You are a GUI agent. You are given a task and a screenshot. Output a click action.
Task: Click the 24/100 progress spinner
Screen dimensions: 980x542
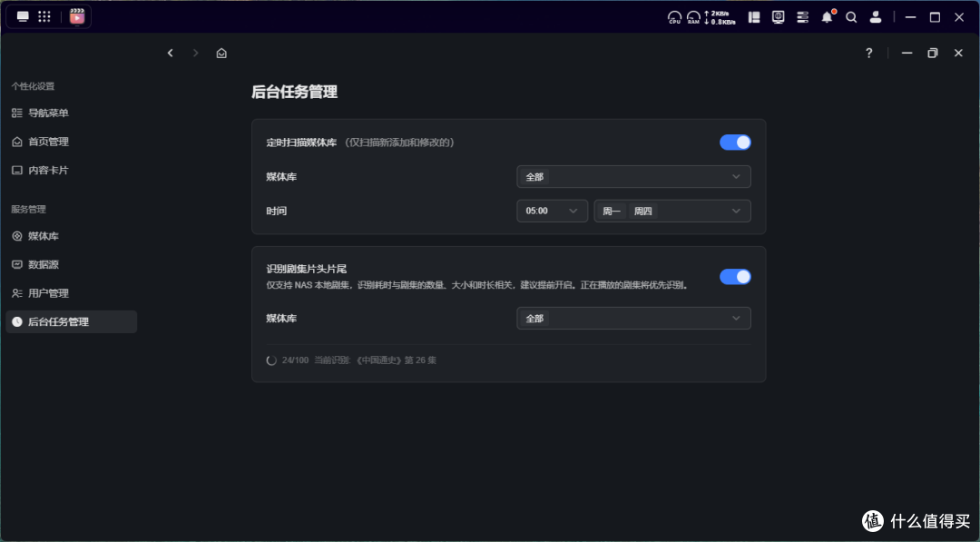[271, 360]
